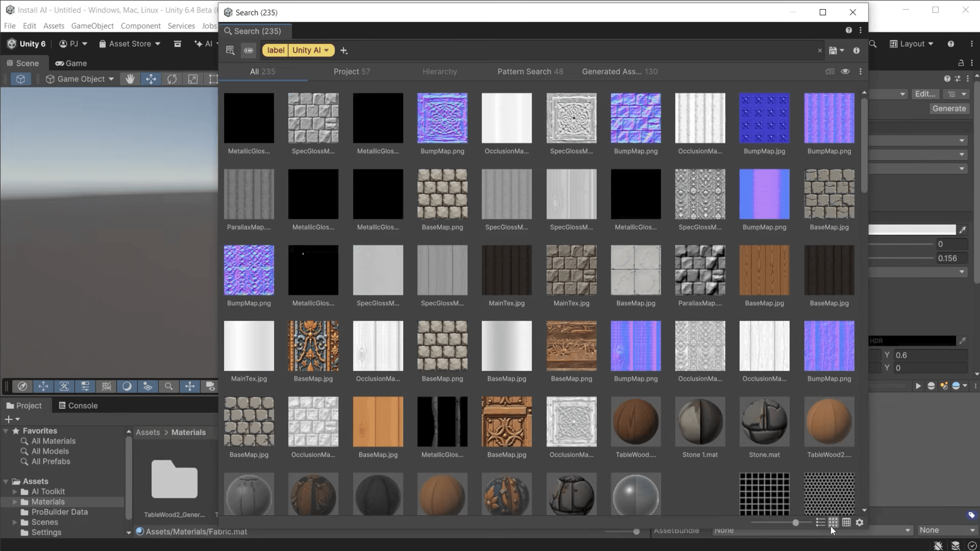Viewport: 980px width, 551px height.
Task: Select the Game tab
Action: pos(71,63)
